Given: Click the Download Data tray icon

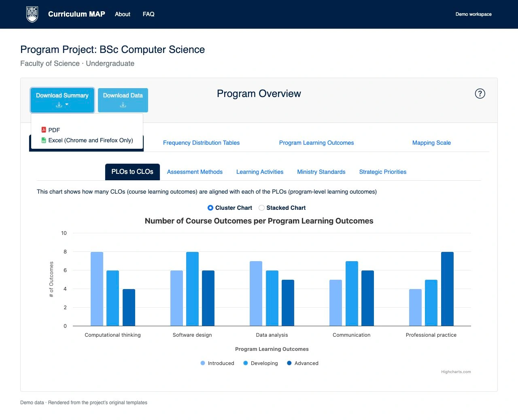Looking at the screenshot, I should [x=123, y=105].
